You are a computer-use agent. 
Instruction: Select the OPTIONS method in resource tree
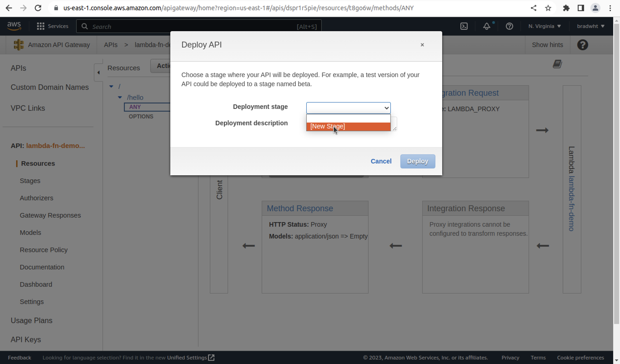coord(141,116)
